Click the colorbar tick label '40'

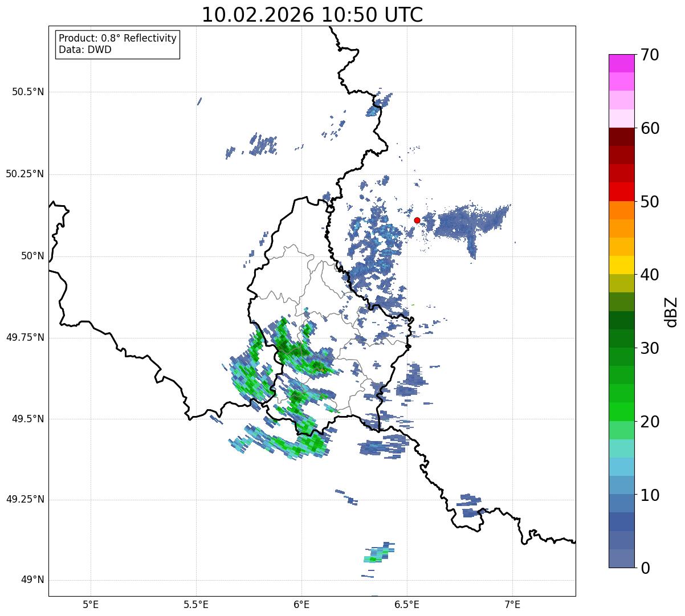(650, 275)
